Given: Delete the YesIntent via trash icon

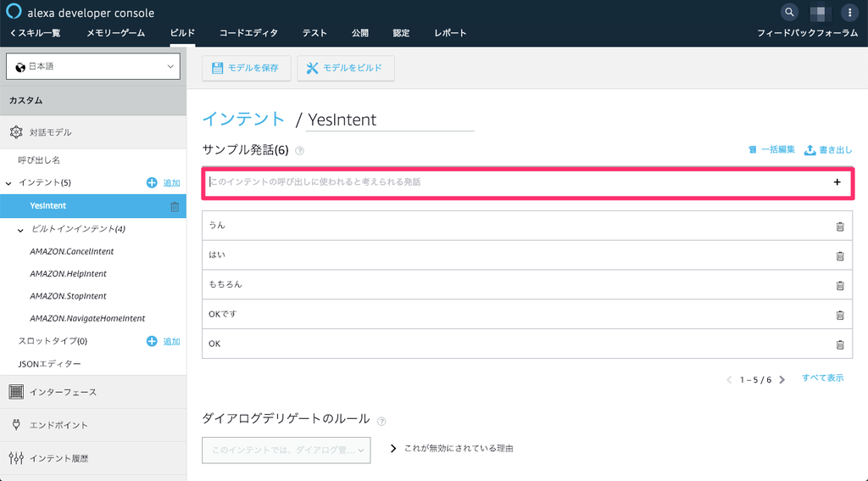Looking at the screenshot, I should (175, 206).
